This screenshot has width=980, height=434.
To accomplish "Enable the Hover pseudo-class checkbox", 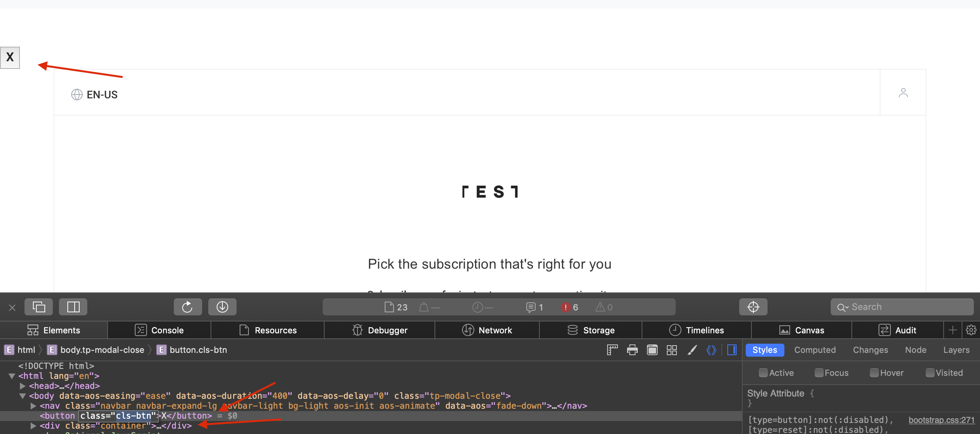I will 874,373.
